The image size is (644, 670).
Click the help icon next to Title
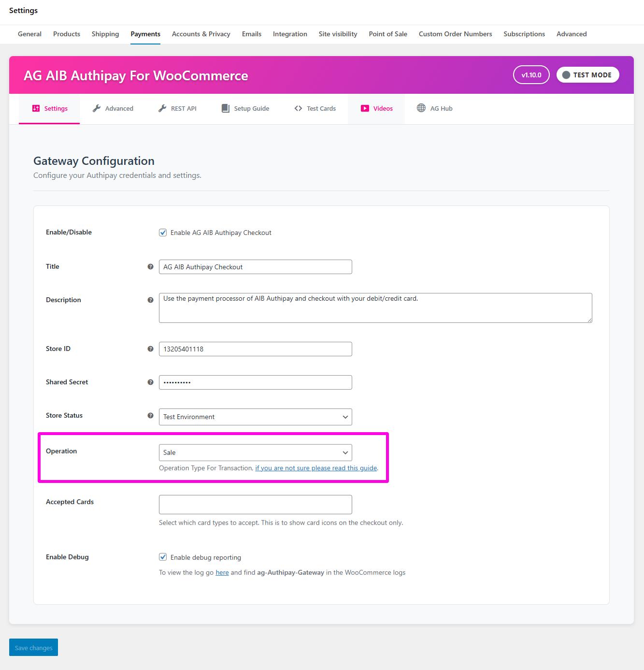tap(150, 267)
